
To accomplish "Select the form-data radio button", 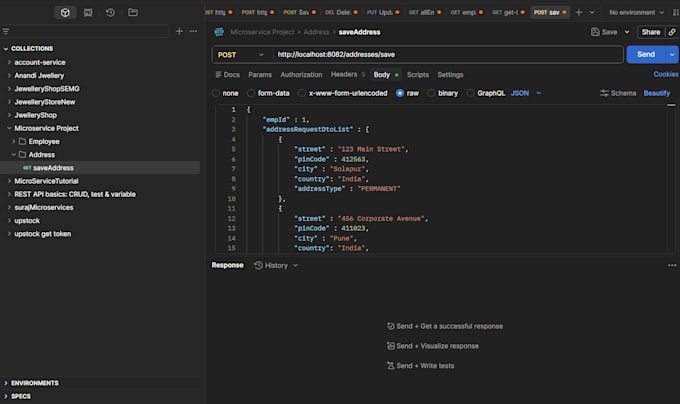I will click(x=251, y=93).
